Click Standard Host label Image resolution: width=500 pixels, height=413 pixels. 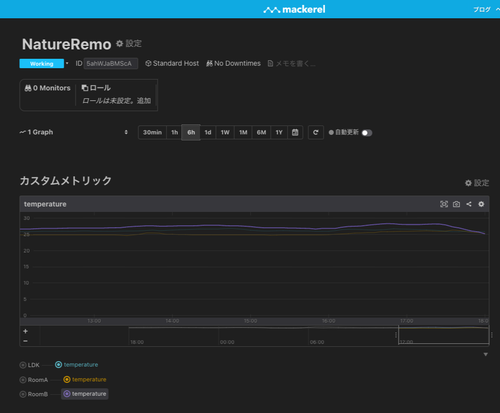[172, 63]
